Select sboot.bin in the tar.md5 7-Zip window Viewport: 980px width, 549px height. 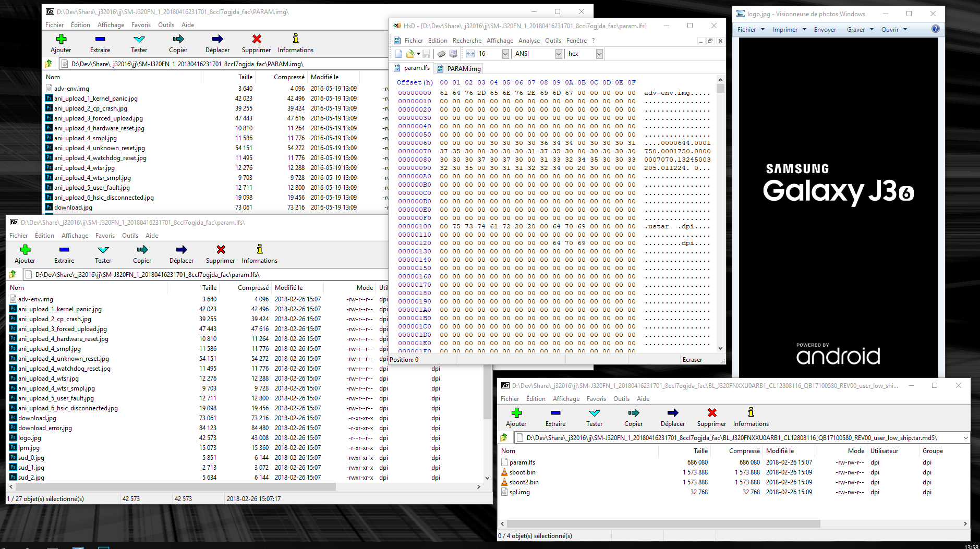pyautogui.click(x=522, y=472)
